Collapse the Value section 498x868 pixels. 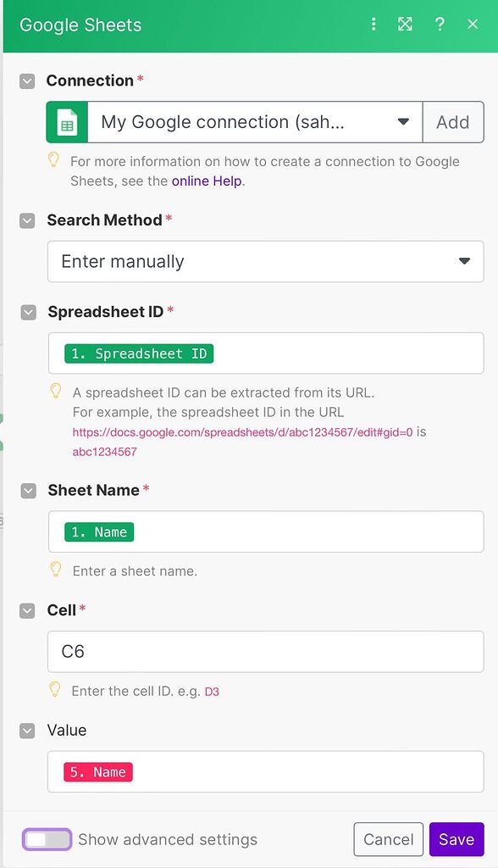point(28,730)
